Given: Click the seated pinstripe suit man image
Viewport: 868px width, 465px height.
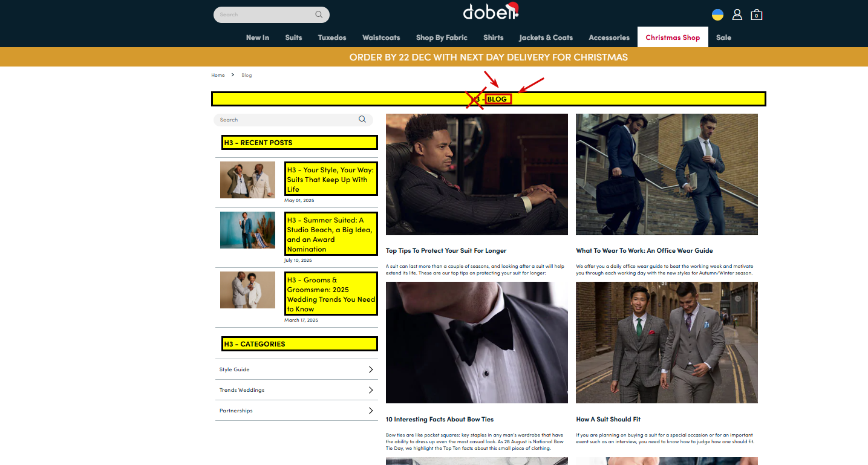Looking at the screenshot, I should coord(477,174).
